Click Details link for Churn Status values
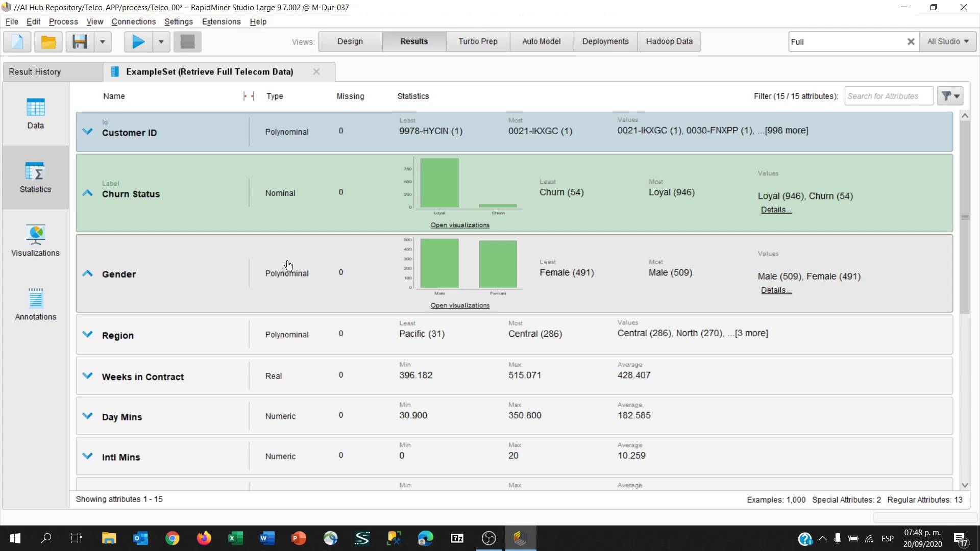 point(776,210)
